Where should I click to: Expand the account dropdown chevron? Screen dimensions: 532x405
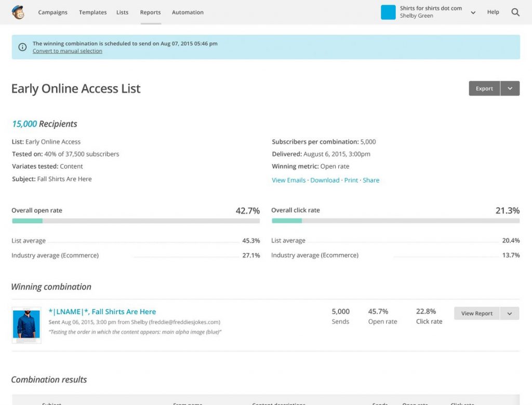point(473,13)
